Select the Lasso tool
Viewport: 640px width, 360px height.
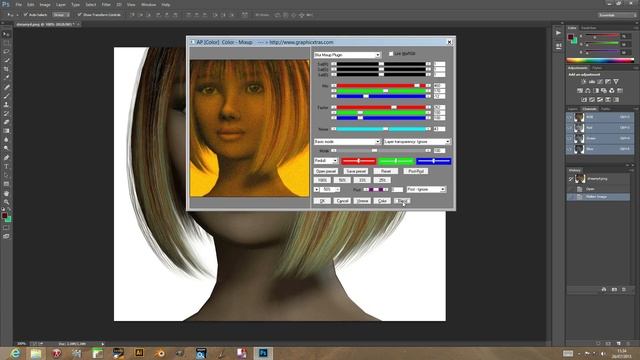click(x=6, y=51)
